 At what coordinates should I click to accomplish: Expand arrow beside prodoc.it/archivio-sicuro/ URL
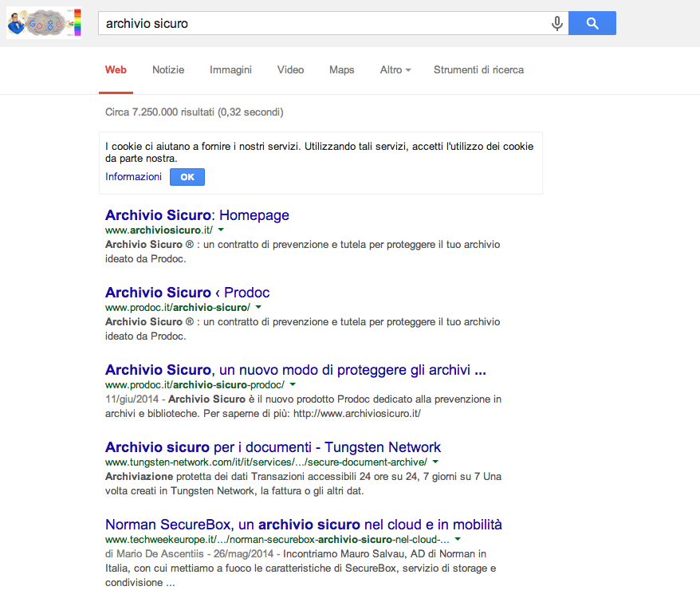(x=258, y=307)
